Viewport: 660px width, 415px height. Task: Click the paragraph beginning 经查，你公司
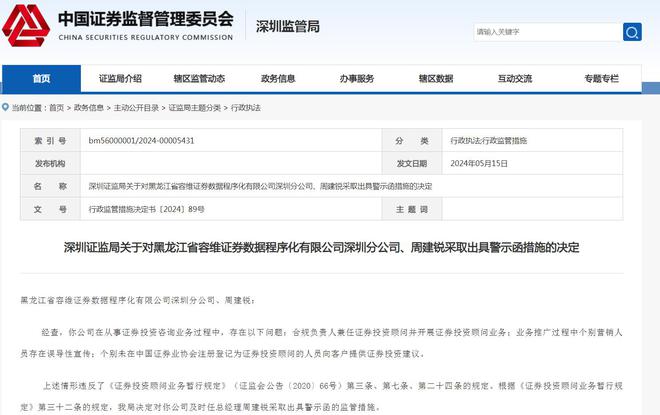click(x=322, y=343)
